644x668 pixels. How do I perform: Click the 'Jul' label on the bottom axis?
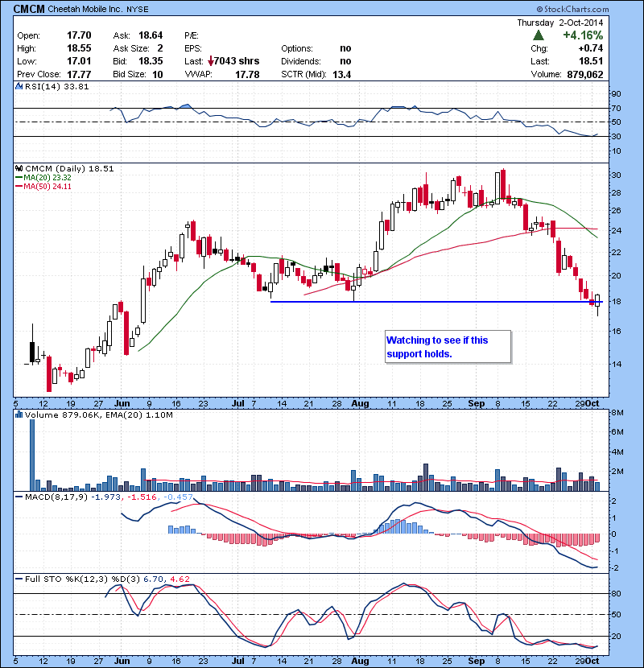coord(237,661)
